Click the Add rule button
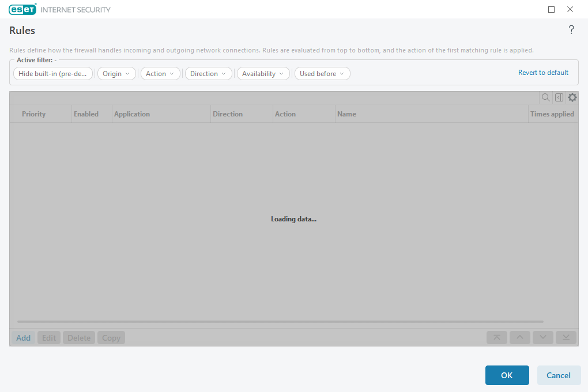588x392 pixels. 23,338
